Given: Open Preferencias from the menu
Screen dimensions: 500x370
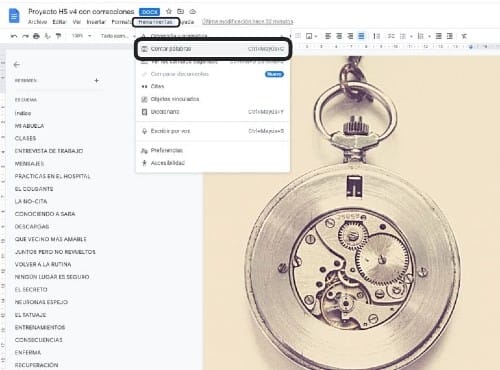Looking at the screenshot, I should click(x=213, y=150).
